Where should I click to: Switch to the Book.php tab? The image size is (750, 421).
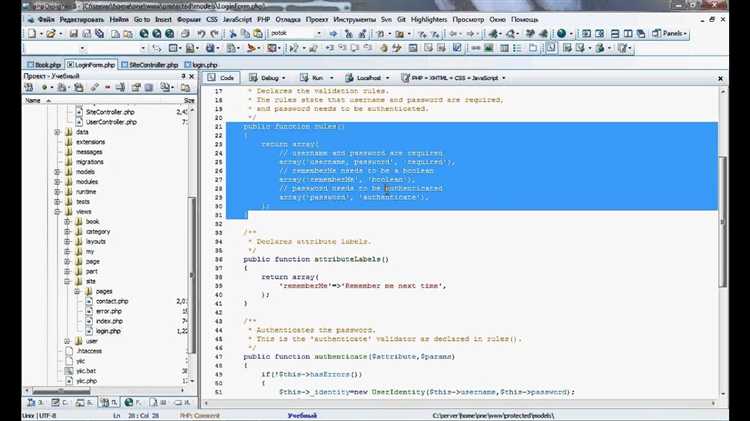pyautogui.click(x=44, y=65)
